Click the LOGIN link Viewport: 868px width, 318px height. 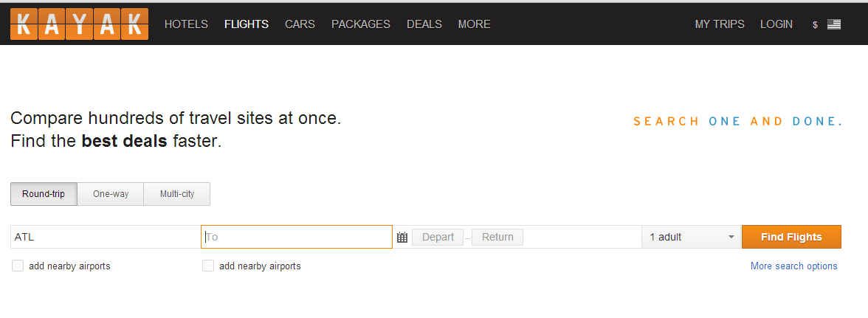click(x=776, y=24)
